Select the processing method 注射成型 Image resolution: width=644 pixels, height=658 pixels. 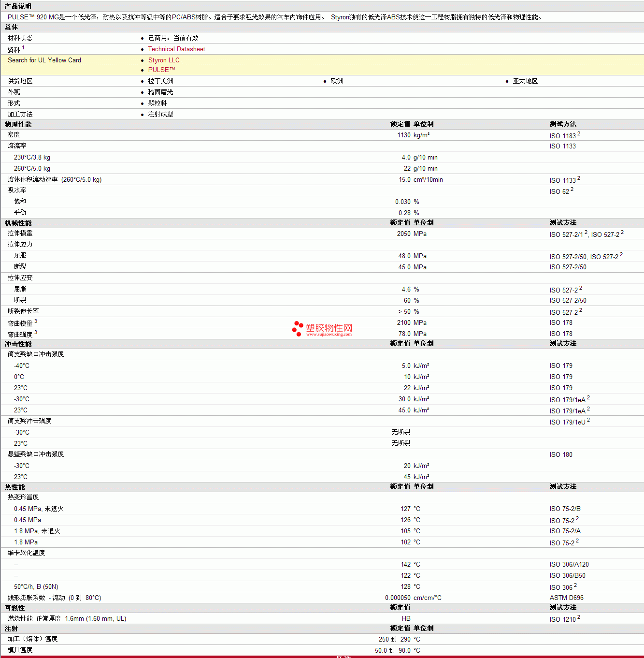point(160,114)
